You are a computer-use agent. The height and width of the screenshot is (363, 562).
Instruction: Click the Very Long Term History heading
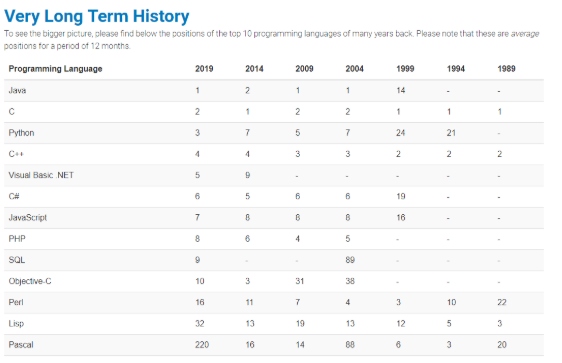[x=96, y=16]
